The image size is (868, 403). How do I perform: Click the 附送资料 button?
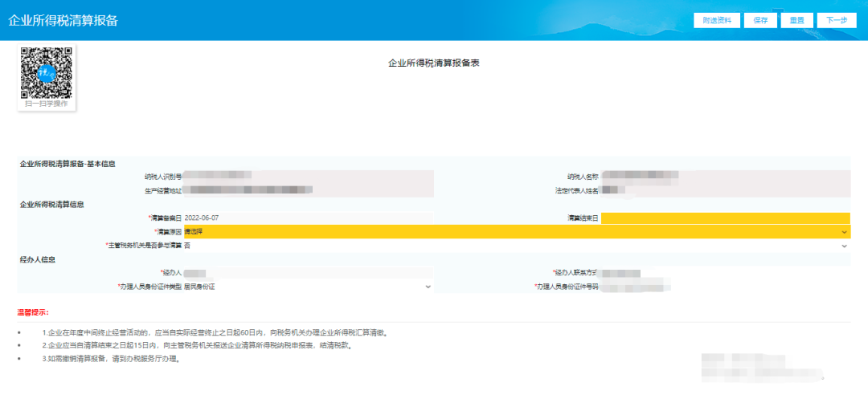[717, 20]
